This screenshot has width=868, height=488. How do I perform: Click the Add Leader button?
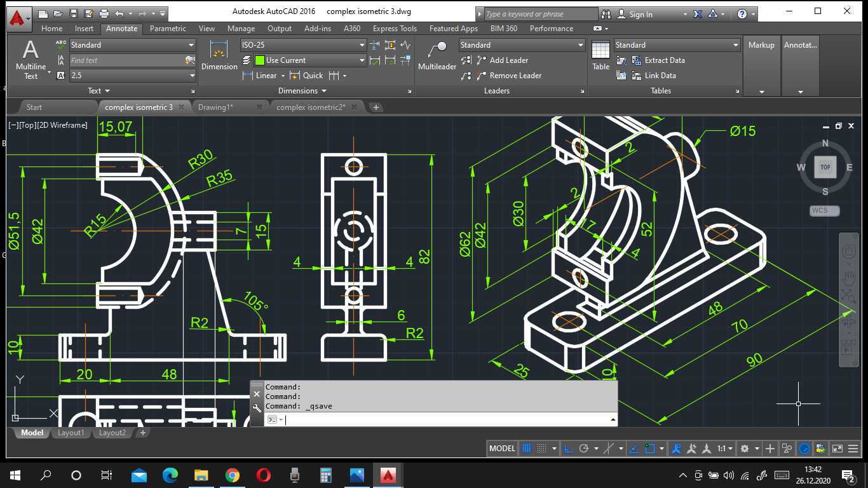click(x=502, y=60)
